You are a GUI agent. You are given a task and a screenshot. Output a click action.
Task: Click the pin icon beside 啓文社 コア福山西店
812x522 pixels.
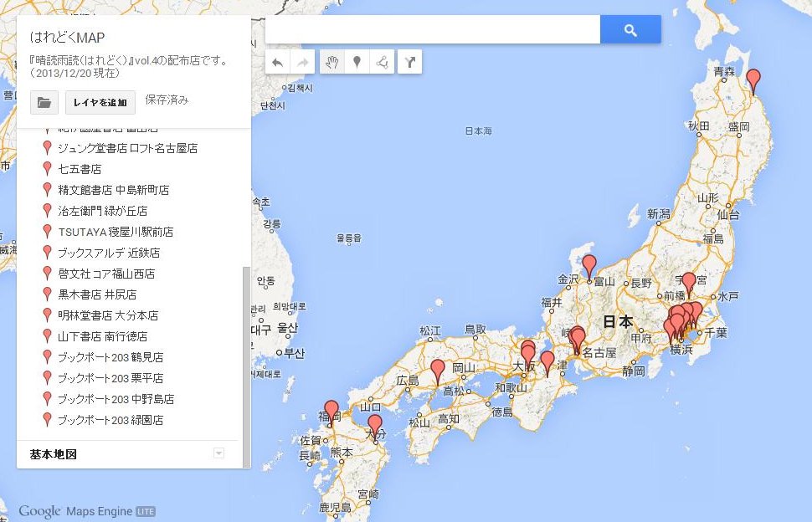point(47,274)
